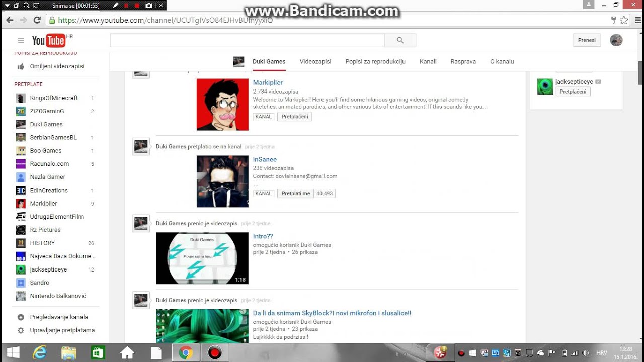Click the YouTube logo
The image size is (644, 362).
(49, 40)
